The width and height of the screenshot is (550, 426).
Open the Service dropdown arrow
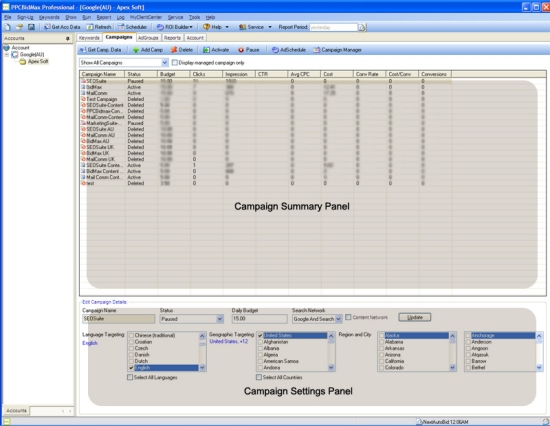point(270,27)
